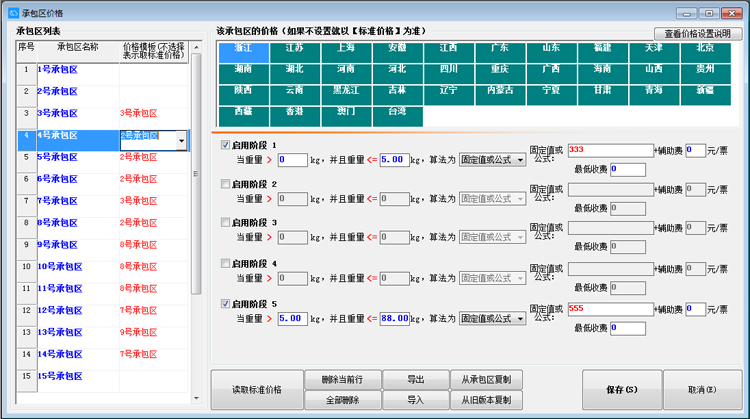Select 北京 province tab
The width and height of the screenshot is (750, 419).
(706, 53)
